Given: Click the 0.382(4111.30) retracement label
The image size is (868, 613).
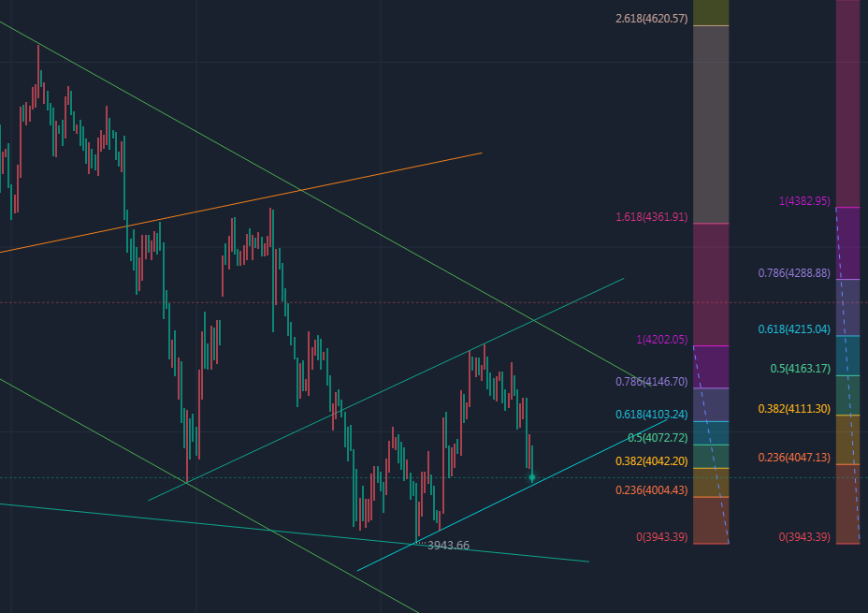Looking at the screenshot, I should (794, 409).
